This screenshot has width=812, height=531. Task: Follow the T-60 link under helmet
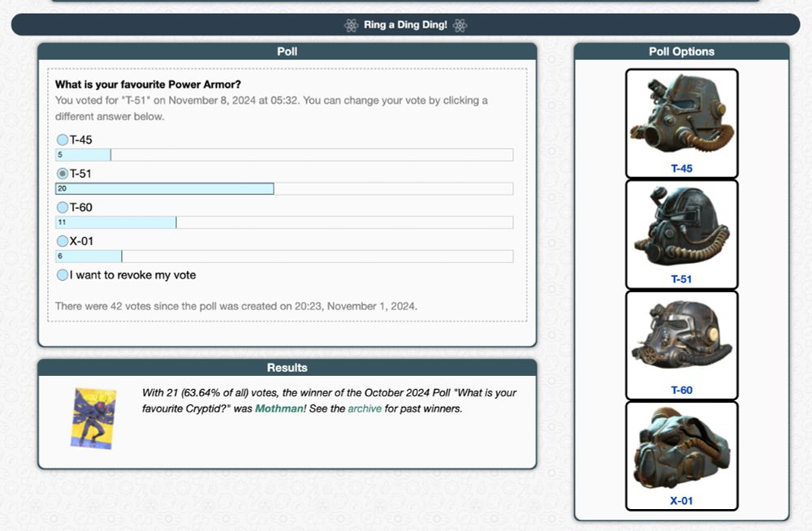(681, 390)
